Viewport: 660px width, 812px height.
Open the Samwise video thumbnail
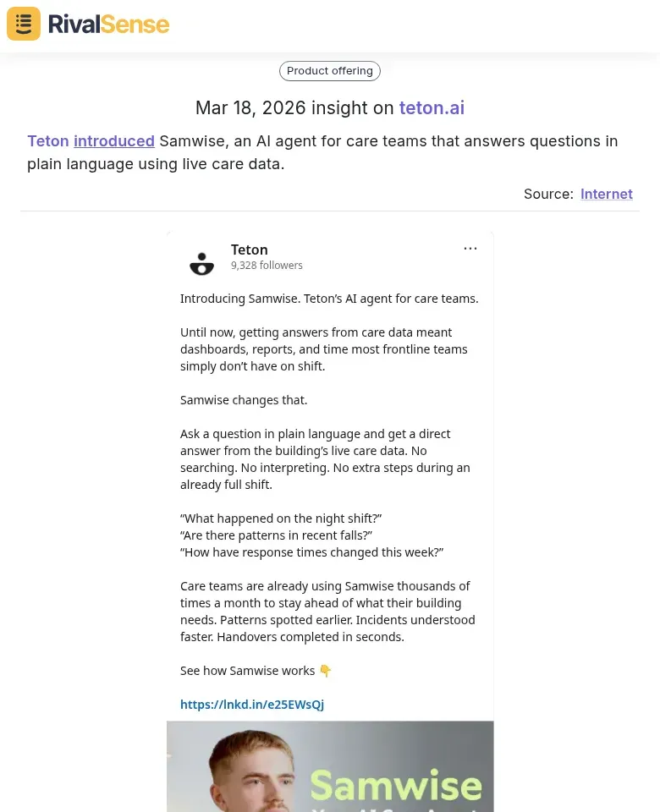pos(329,766)
